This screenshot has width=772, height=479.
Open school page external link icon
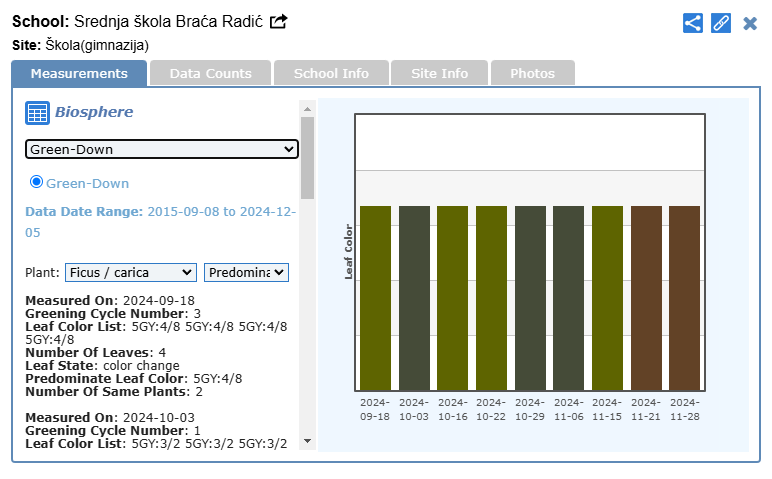coord(279,21)
